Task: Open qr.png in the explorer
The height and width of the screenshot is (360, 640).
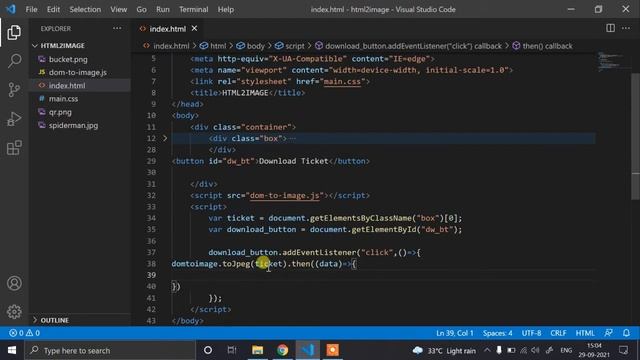Action: [60, 112]
